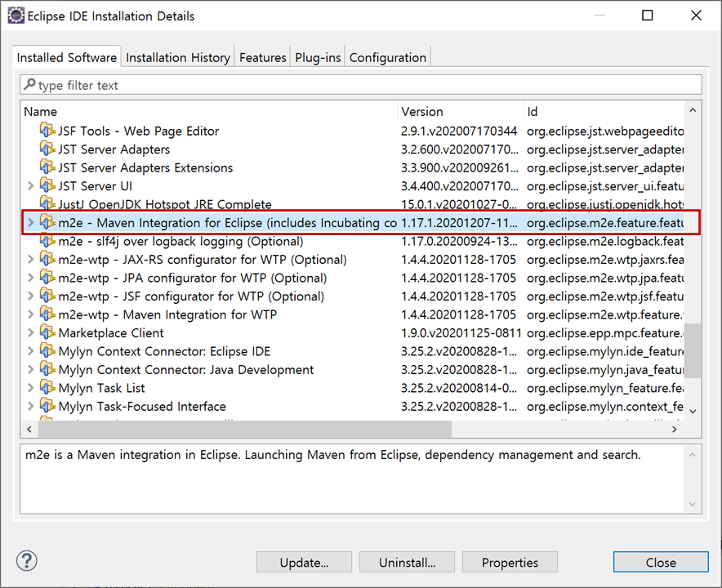Click the Marketplace Client feature icon
Screen dimensions: 722x588
[47, 332]
